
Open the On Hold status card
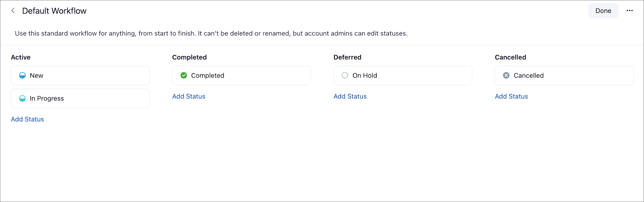tap(403, 75)
